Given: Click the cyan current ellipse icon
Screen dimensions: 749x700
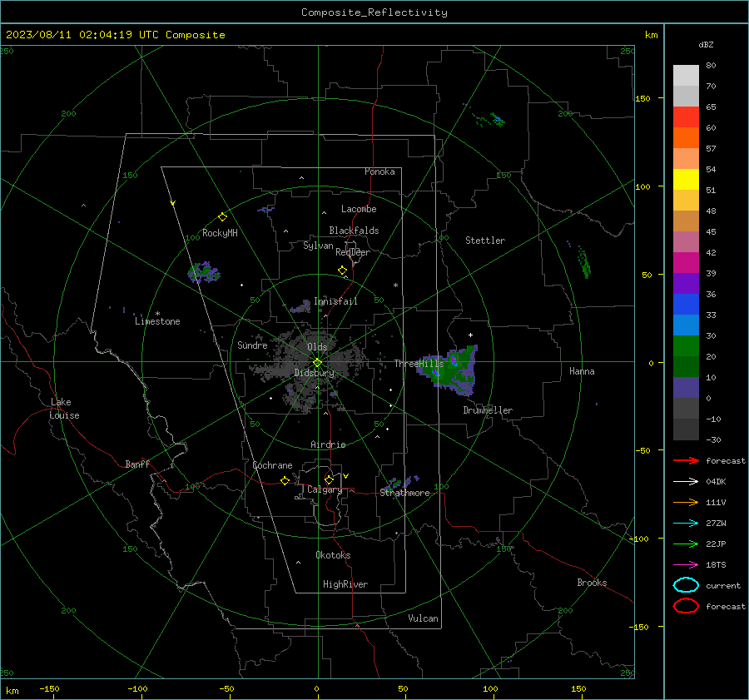Looking at the screenshot, I should click(686, 585).
